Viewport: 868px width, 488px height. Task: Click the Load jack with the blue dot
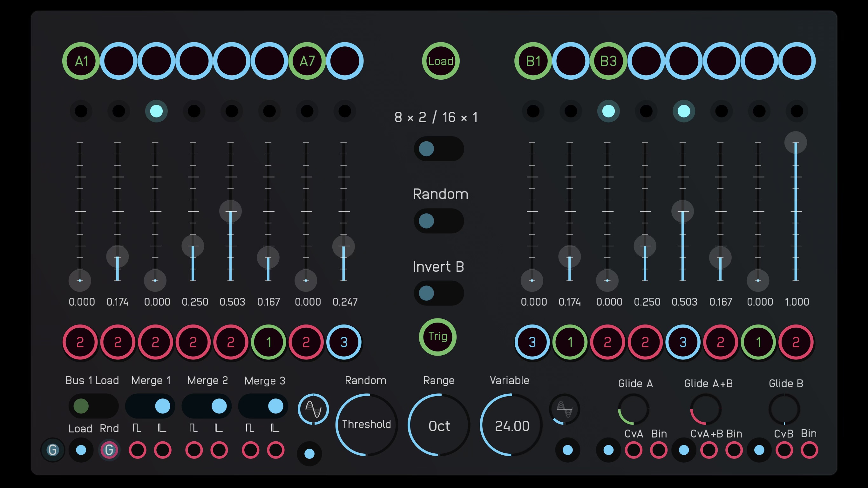pos(81,450)
